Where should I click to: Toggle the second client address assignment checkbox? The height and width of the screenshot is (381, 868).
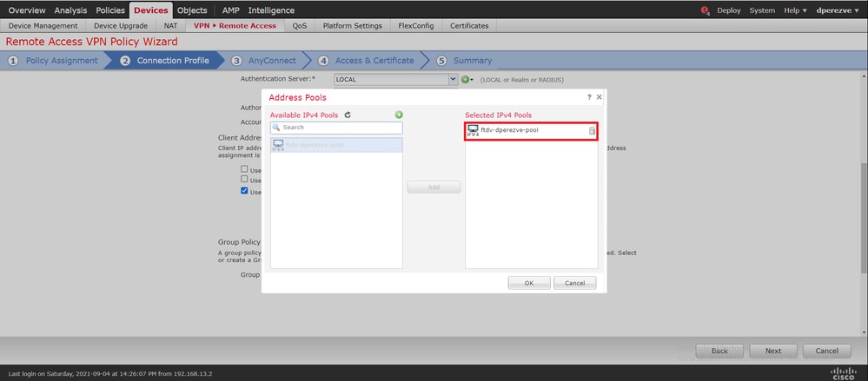[x=244, y=179]
